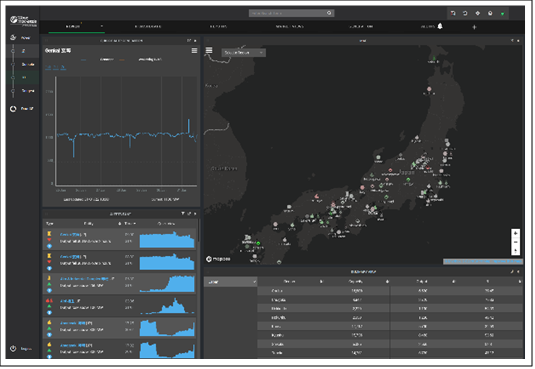
Task: Sort alerts by the Time column header
Action: [129, 224]
